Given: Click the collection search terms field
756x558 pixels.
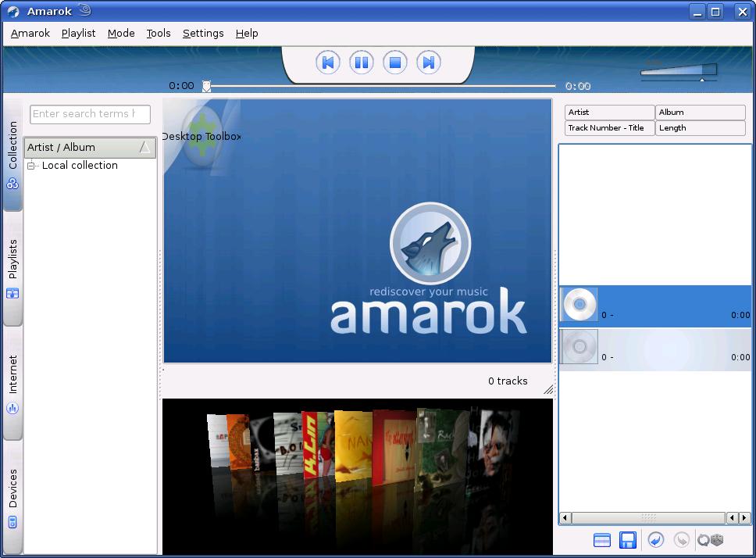Looking at the screenshot, I should pos(90,114).
